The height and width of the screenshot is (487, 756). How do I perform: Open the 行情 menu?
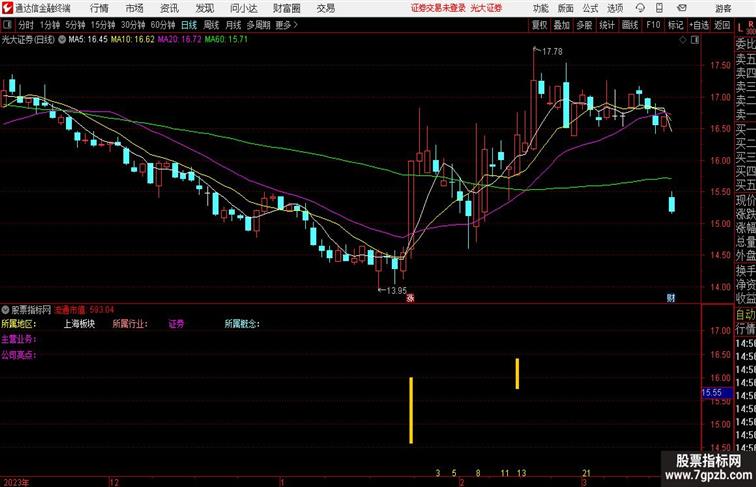99,8
